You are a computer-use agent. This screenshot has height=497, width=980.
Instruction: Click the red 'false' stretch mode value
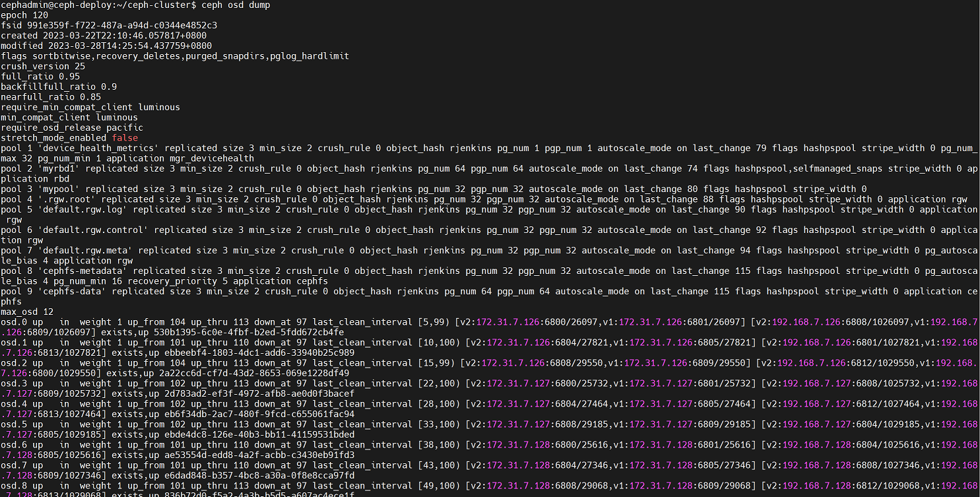coord(125,138)
